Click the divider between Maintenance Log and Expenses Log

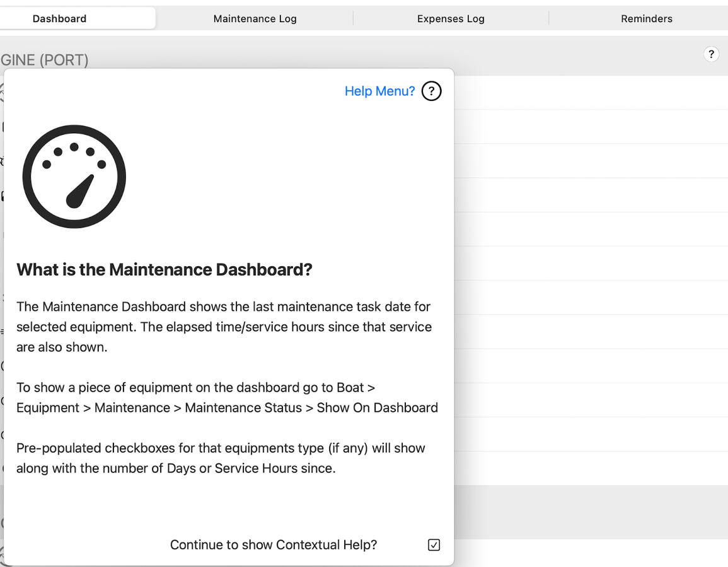(353, 18)
